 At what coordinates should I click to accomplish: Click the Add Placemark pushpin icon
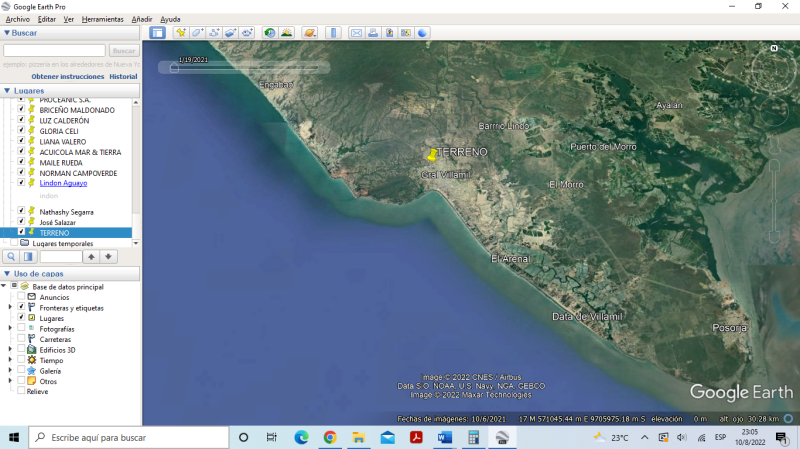click(x=181, y=33)
